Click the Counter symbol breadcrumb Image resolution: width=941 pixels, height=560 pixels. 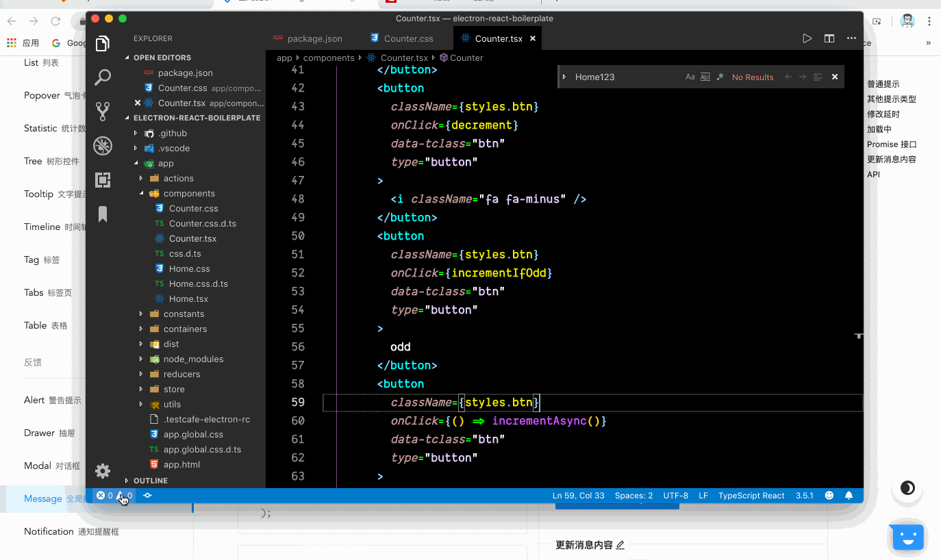pyautogui.click(x=462, y=58)
